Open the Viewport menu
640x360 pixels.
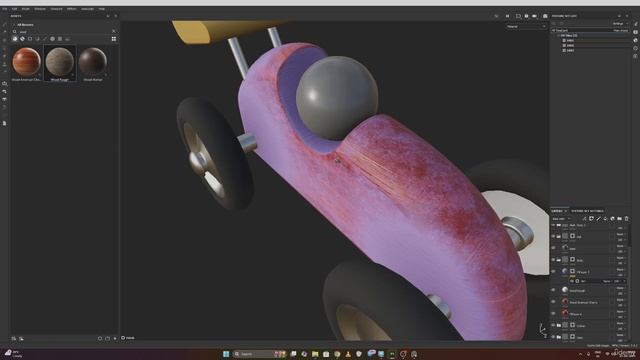(x=56, y=9)
